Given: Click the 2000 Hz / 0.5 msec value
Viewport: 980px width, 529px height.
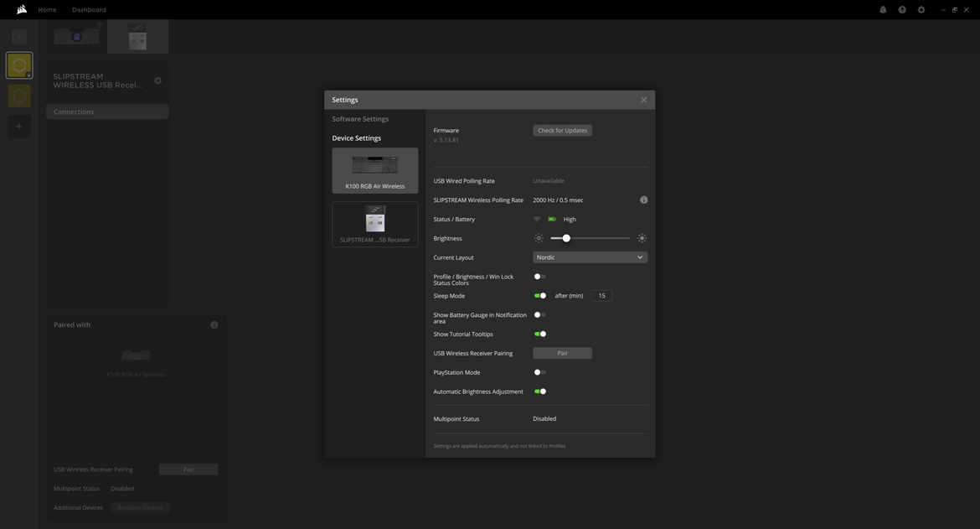Looking at the screenshot, I should click(558, 200).
